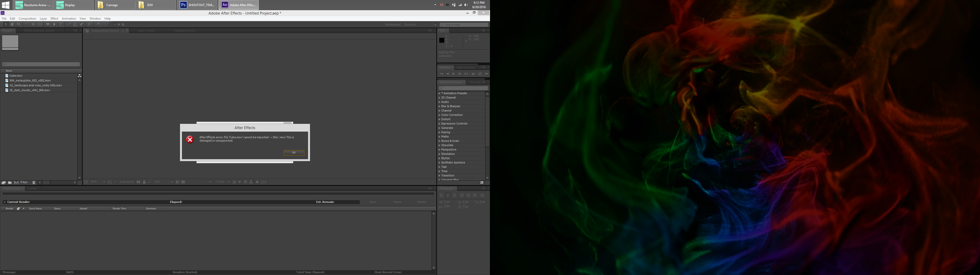
Task: Toggle the transparency grid button
Action: [x=183, y=182]
